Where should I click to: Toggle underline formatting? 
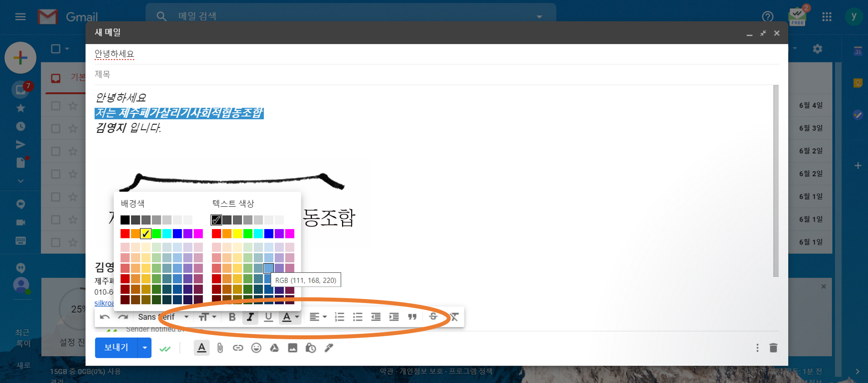tap(268, 317)
